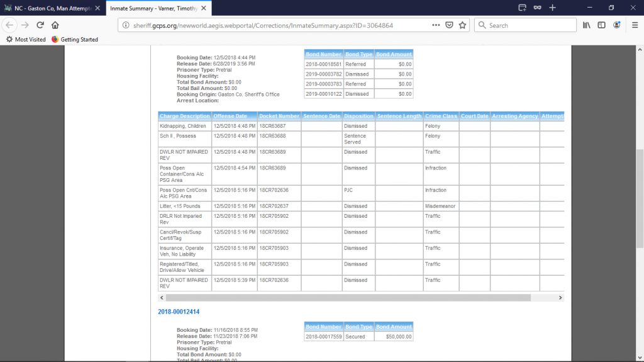Open the Getting Started bookmark
Screen dimensions: 644x362
pyautogui.click(x=74, y=40)
